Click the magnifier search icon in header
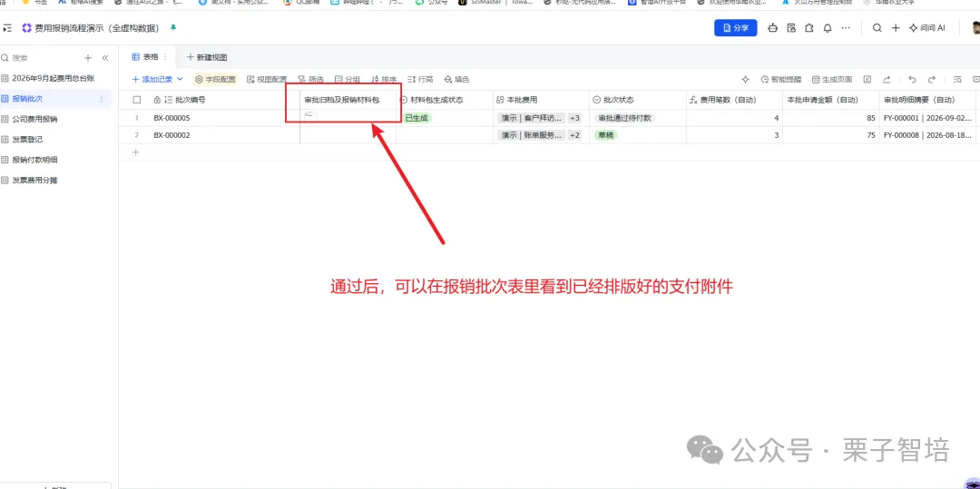Viewport: 980px width, 489px height. 877,28
